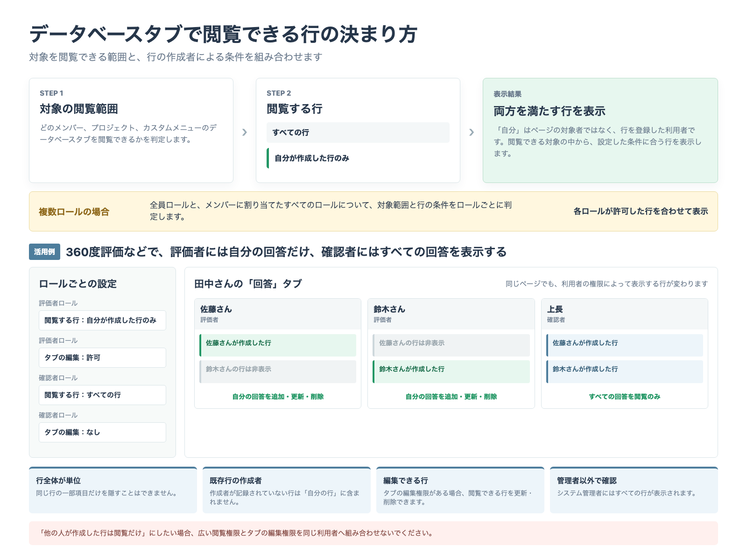Click the red warning about 他の人が作成した行は閲覧だけ
The height and width of the screenshot is (560, 747).
(373, 533)
